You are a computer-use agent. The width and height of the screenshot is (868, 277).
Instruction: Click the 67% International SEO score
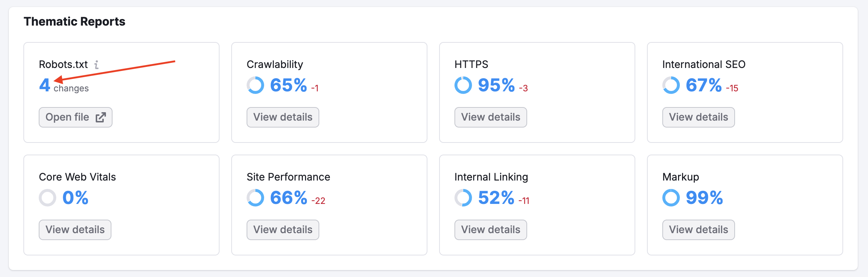click(704, 85)
